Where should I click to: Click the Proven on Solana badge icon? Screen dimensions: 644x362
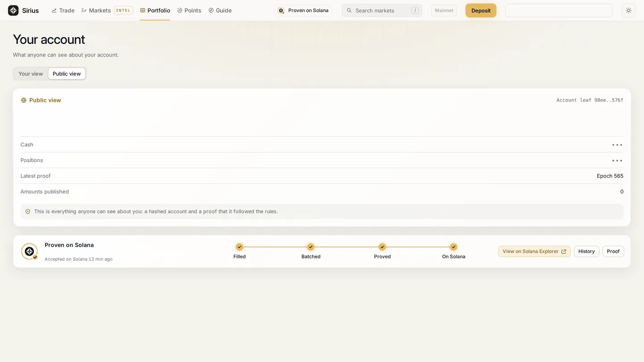pyautogui.click(x=30, y=252)
